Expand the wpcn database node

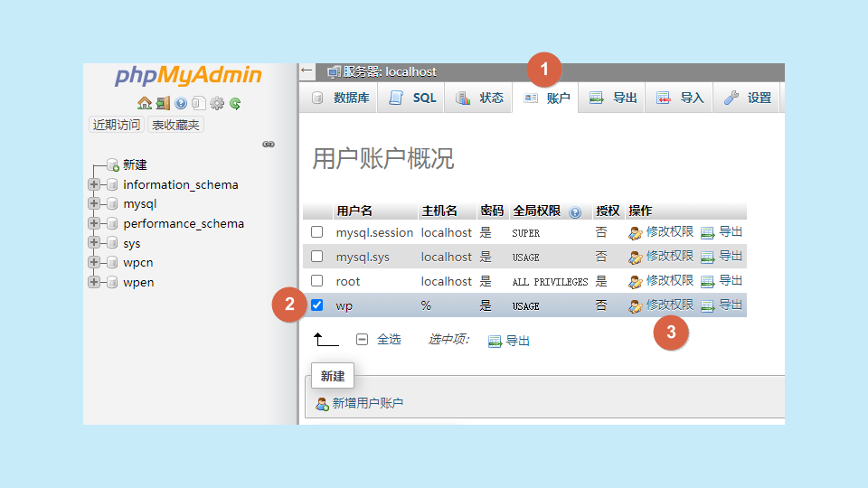click(94, 262)
